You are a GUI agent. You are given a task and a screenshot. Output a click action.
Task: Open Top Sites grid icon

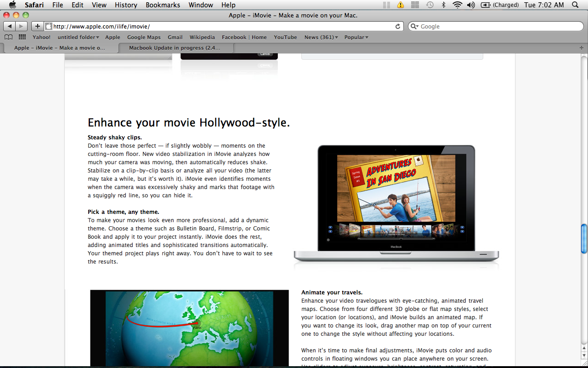[22, 37]
